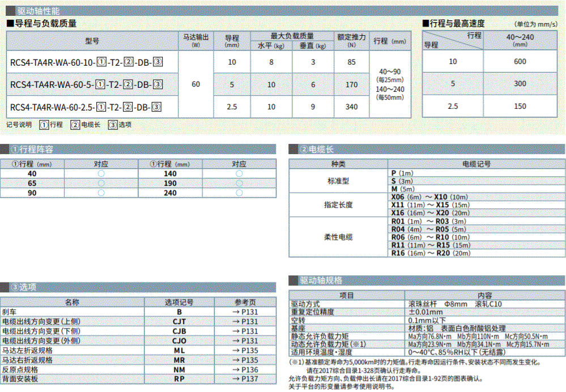Click cable range R11 (11m) ~ R15 (15m)

pyautogui.click(x=431, y=245)
